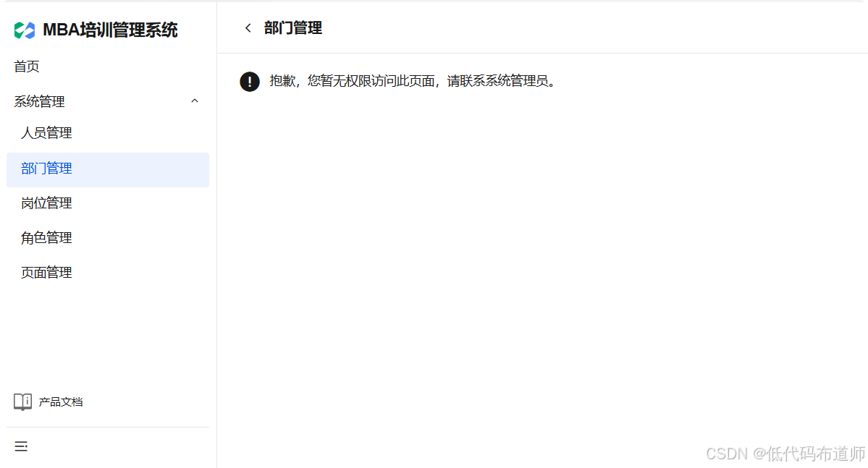Go to the 岗位管理 page

[46, 203]
